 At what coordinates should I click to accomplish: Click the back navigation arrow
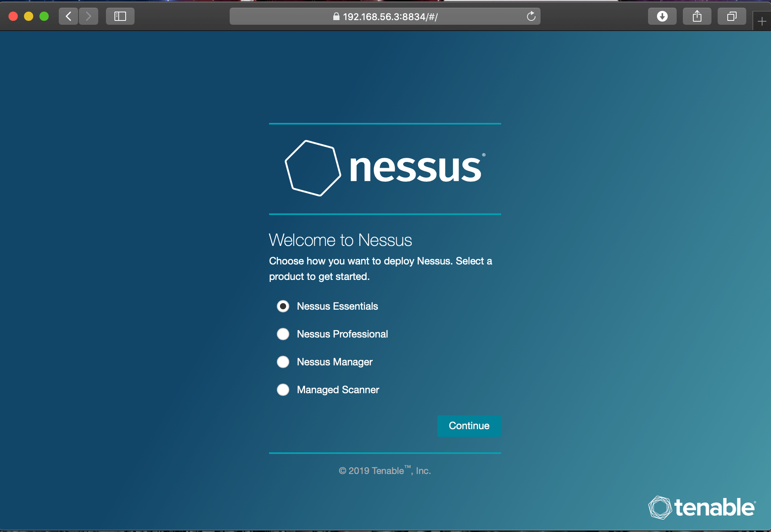click(x=68, y=16)
